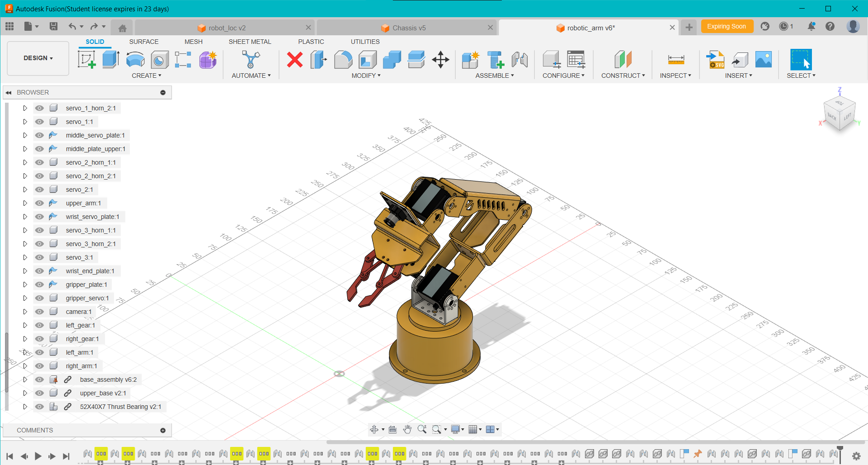This screenshot has width=868, height=465.
Task: Hide the gripper_servo:1 component
Action: (x=39, y=298)
